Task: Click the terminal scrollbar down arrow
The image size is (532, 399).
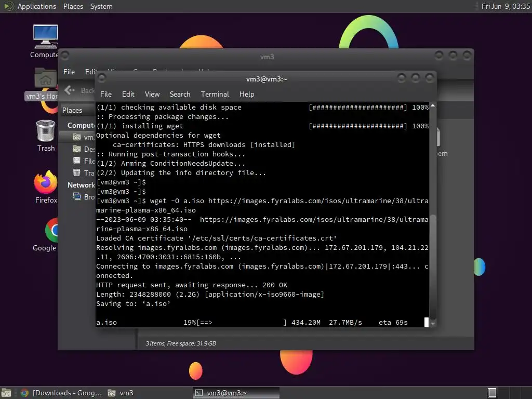Action: pyautogui.click(x=433, y=323)
